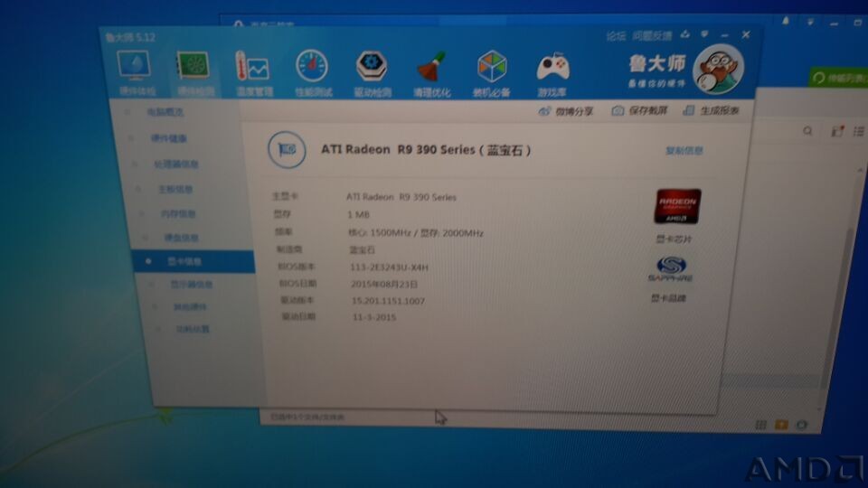The image size is (868, 488).
Task: Select 主板信息 in sidebar
Action: coord(175,189)
